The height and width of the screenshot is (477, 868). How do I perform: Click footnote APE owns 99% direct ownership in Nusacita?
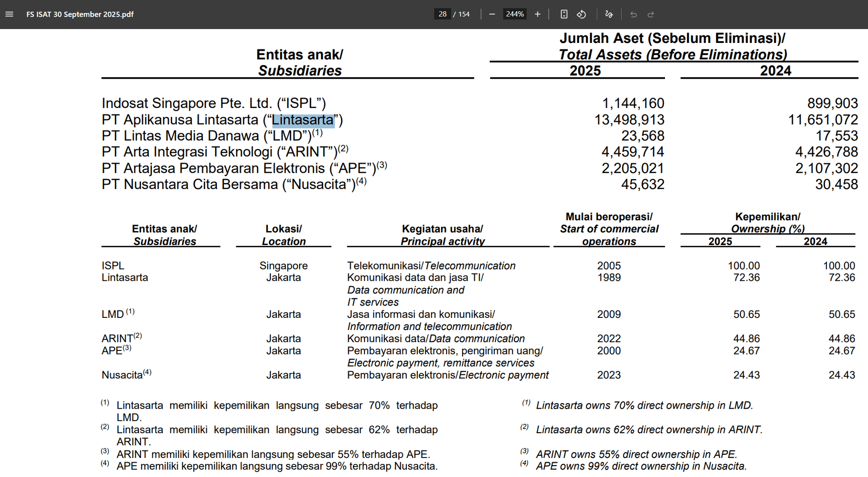tap(642, 466)
